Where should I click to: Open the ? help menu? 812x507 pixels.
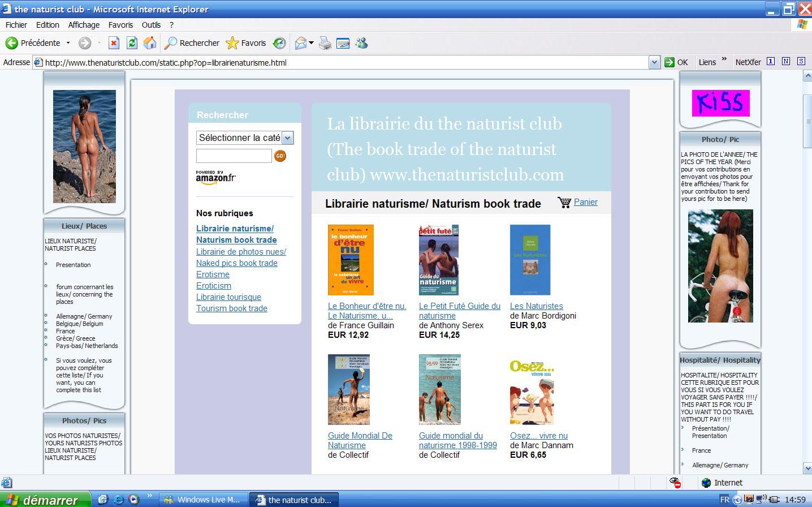pos(171,25)
